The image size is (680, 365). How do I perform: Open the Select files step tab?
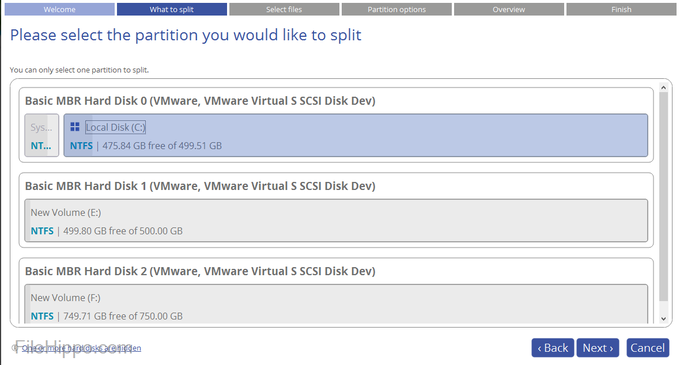[284, 9]
